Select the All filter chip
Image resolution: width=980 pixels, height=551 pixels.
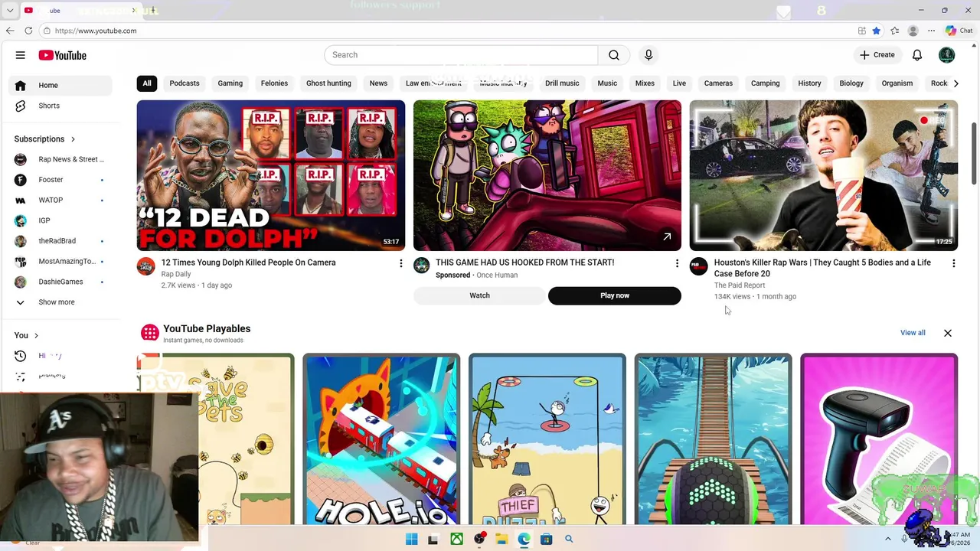[x=146, y=83]
